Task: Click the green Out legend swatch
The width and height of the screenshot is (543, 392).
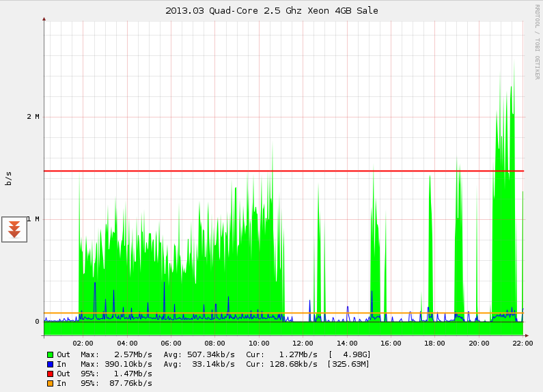Action: pos(51,355)
